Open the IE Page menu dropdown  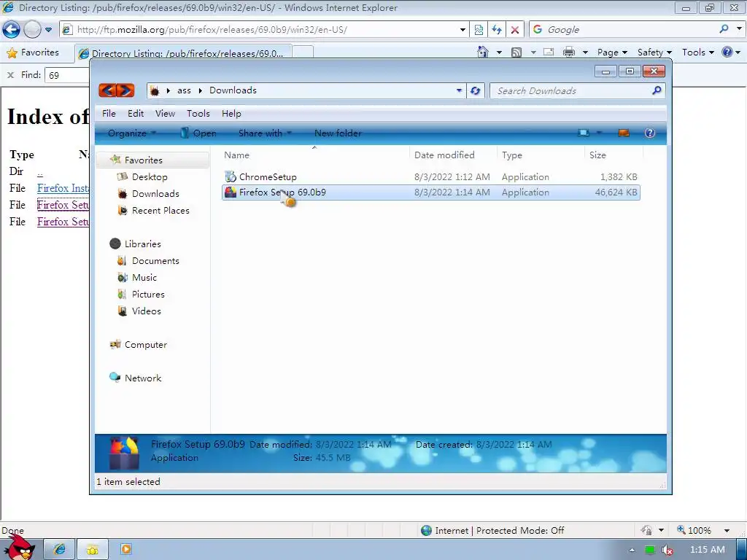pos(612,52)
